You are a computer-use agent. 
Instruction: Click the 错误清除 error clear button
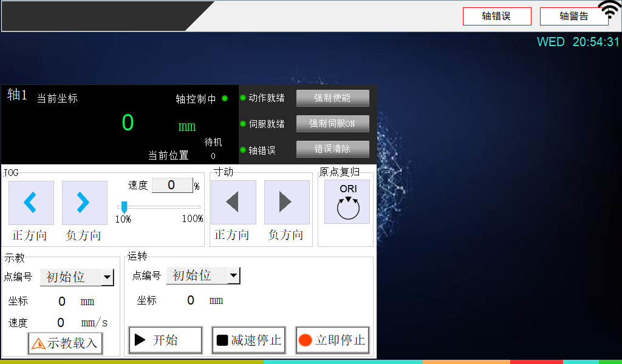tap(332, 149)
